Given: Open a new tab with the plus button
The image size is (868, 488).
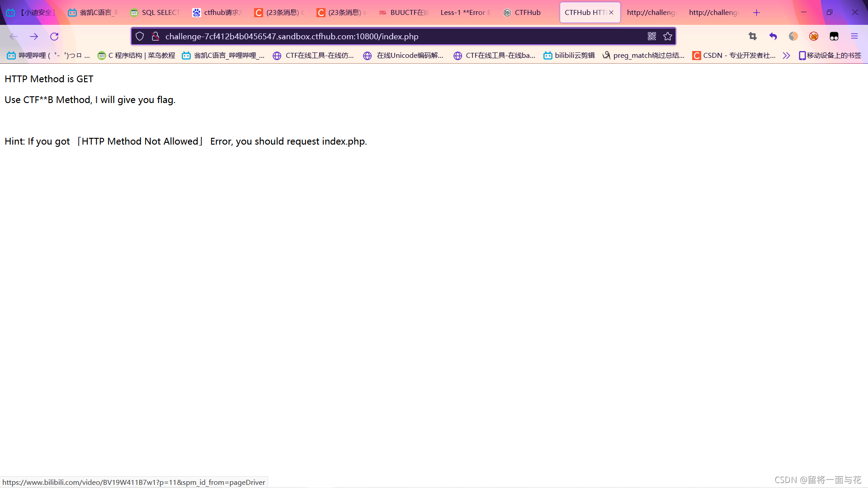Looking at the screenshot, I should [756, 12].
